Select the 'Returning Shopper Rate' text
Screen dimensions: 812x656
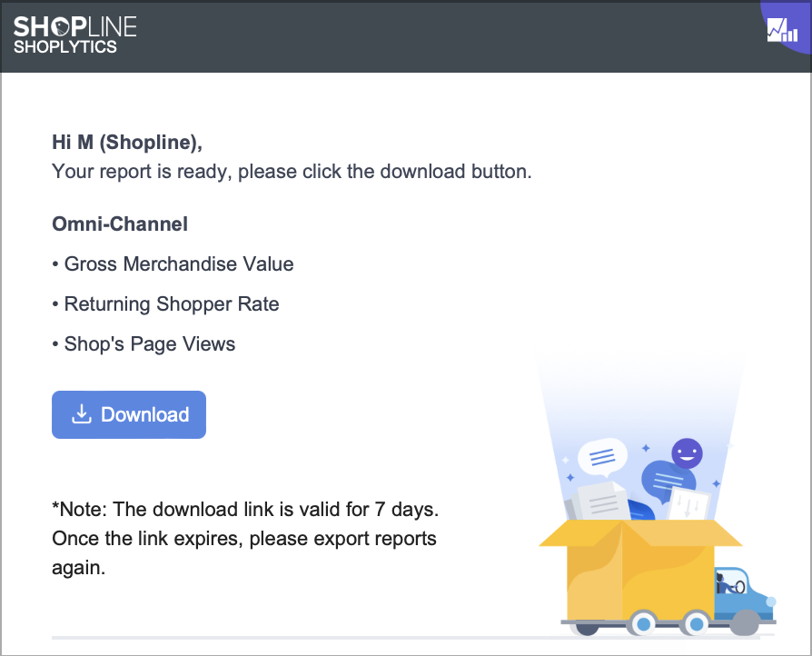pos(172,304)
